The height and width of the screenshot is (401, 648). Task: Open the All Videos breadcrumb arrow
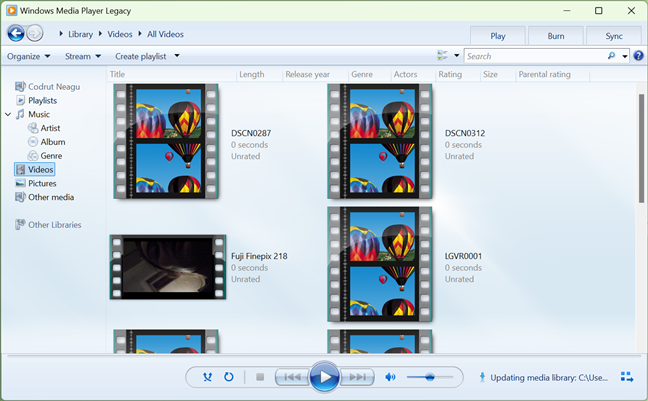pos(140,33)
